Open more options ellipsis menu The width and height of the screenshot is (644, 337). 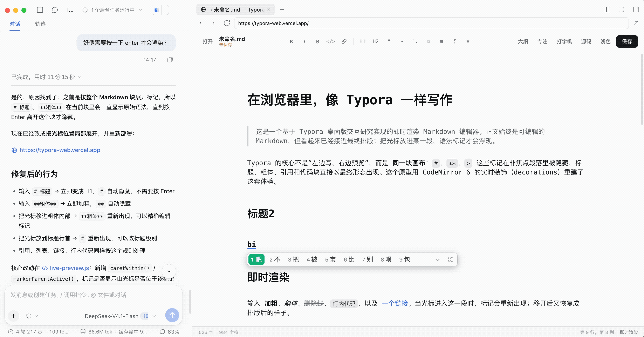(x=178, y=10)
